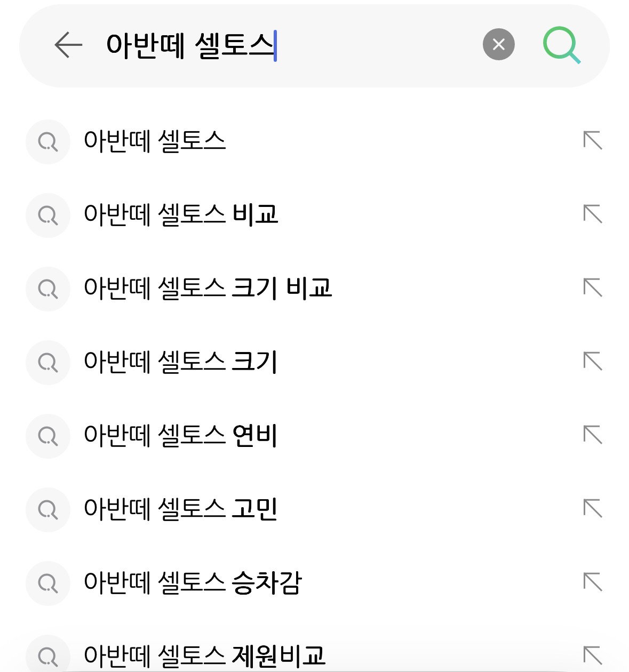Image resolution: width=629 pixels, height=672 pixels.
Task: Tap magnifier icon left of 아반떼 셀토스 크기
Action: tap(48, 363)
